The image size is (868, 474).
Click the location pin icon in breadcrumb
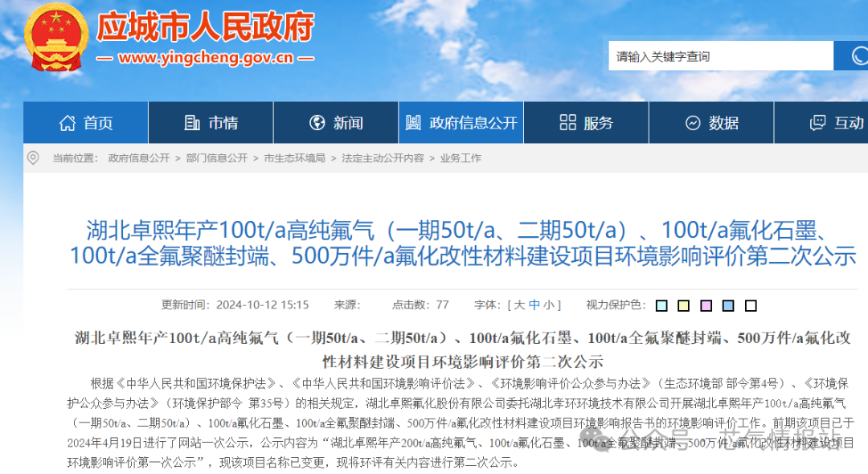pos(33,157)
